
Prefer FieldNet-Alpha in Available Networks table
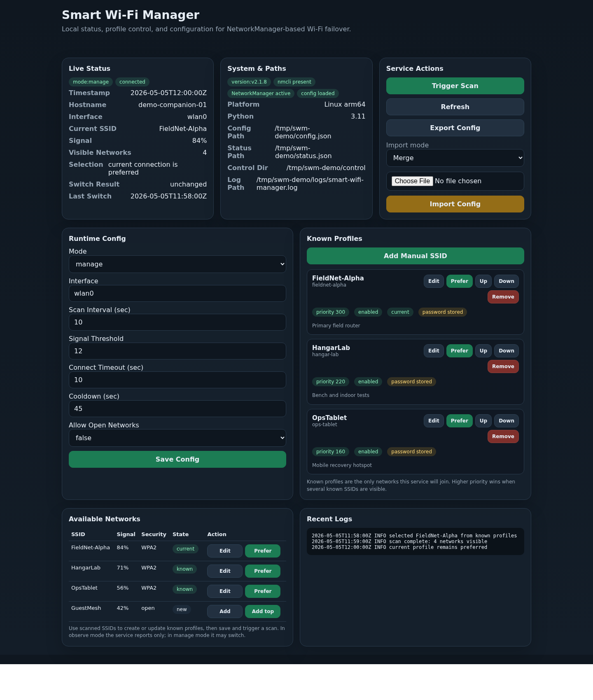[263, 551]
